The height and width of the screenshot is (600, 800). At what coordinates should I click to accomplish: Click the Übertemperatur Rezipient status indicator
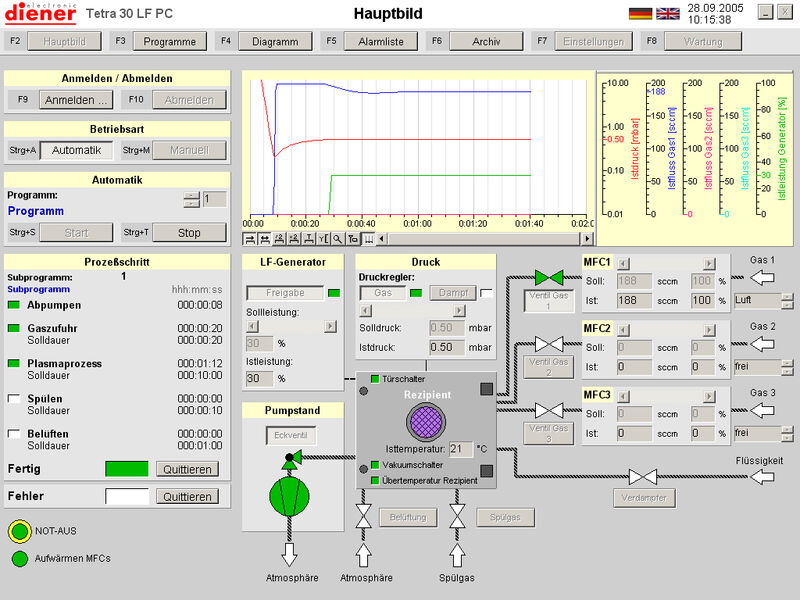(x=375, y=481)
